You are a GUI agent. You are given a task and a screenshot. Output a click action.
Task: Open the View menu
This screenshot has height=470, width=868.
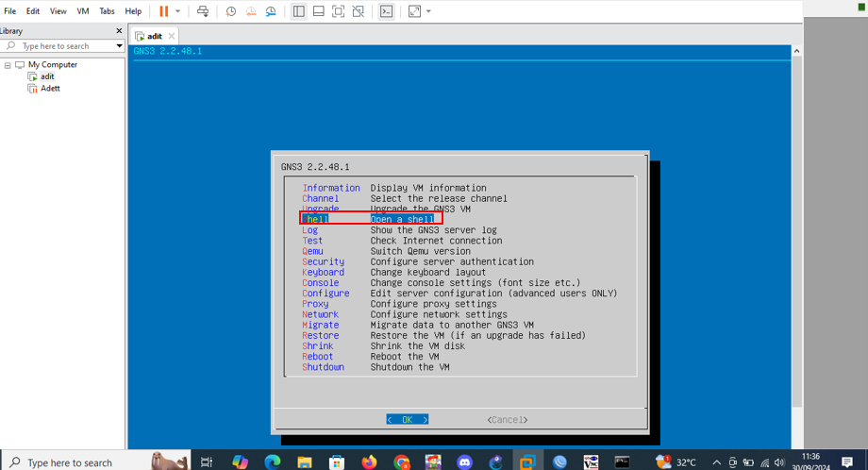(x=58, y=11)
